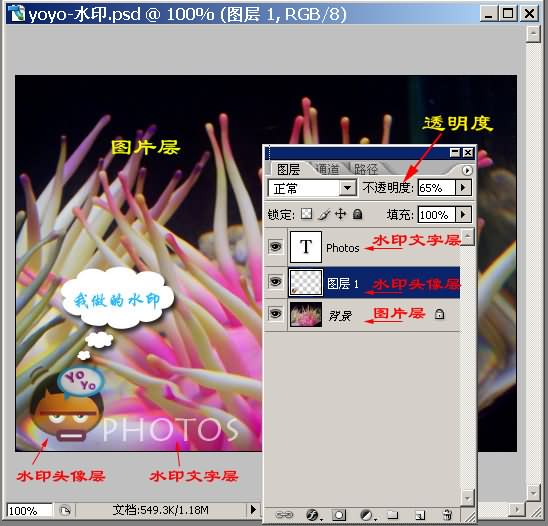Click the link layers chain icon
548x526 pixels.
[284, 514]
